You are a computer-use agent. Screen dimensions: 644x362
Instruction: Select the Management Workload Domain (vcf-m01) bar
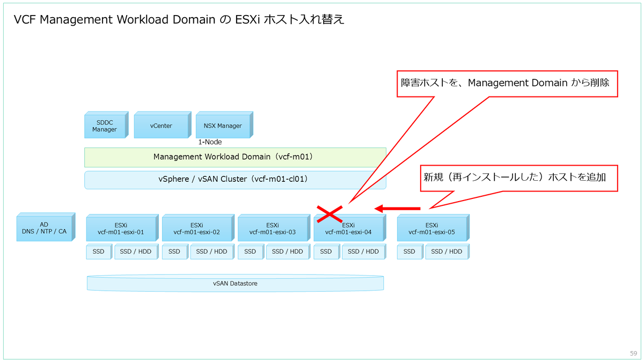(x=235, y=157)
